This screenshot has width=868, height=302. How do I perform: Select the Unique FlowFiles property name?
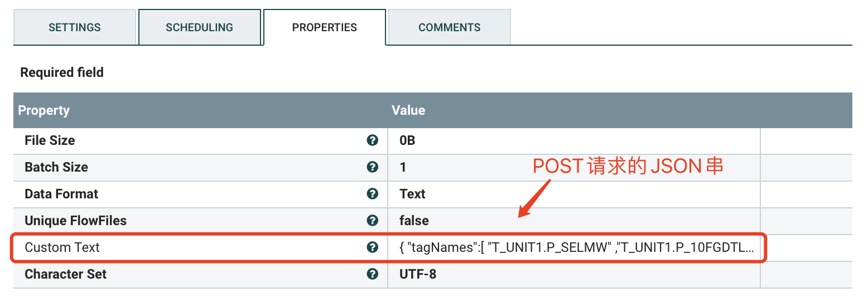click(x=75, y=221)
